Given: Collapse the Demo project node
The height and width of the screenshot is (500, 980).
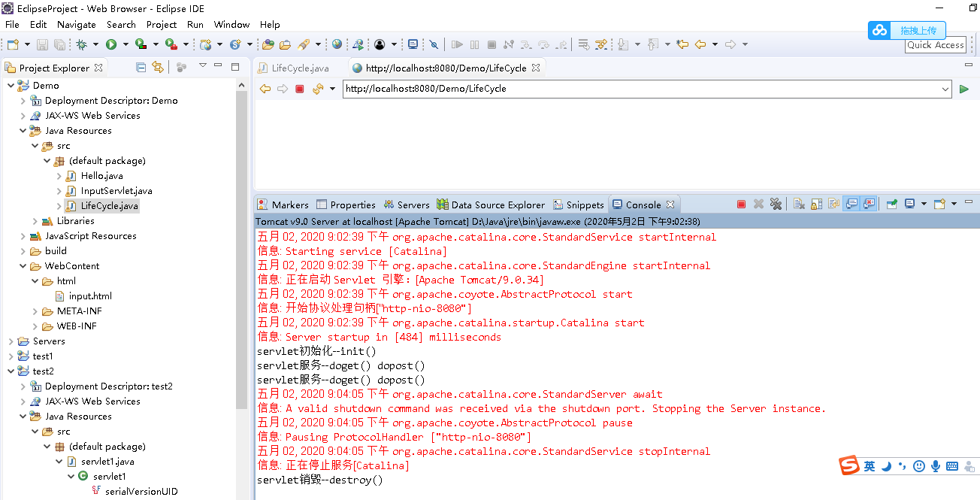Looking at the screenshot, I should pyautogui.click(x=11, y=85).
